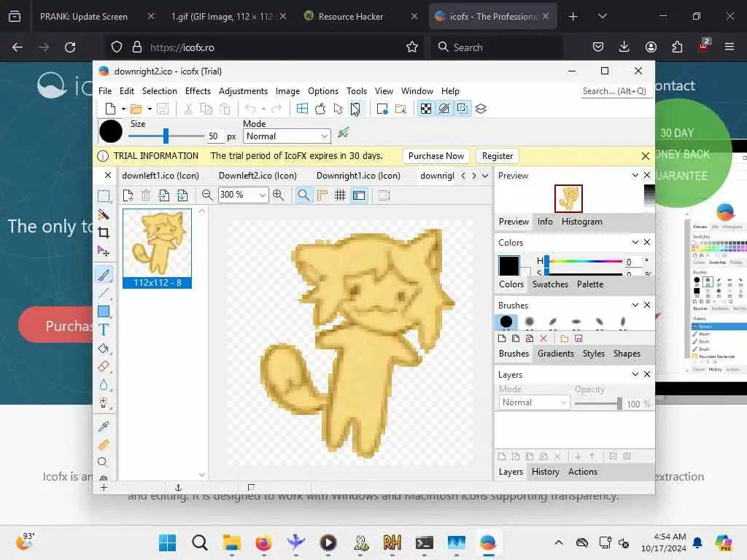This screenshot has height=560, width=747.
Task: Click the Register button
Action: pos(498,156)
